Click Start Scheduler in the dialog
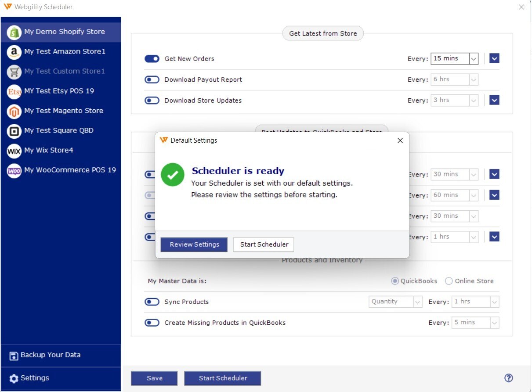The height and width of the screenshot is (392, 532). coord(264,245)
